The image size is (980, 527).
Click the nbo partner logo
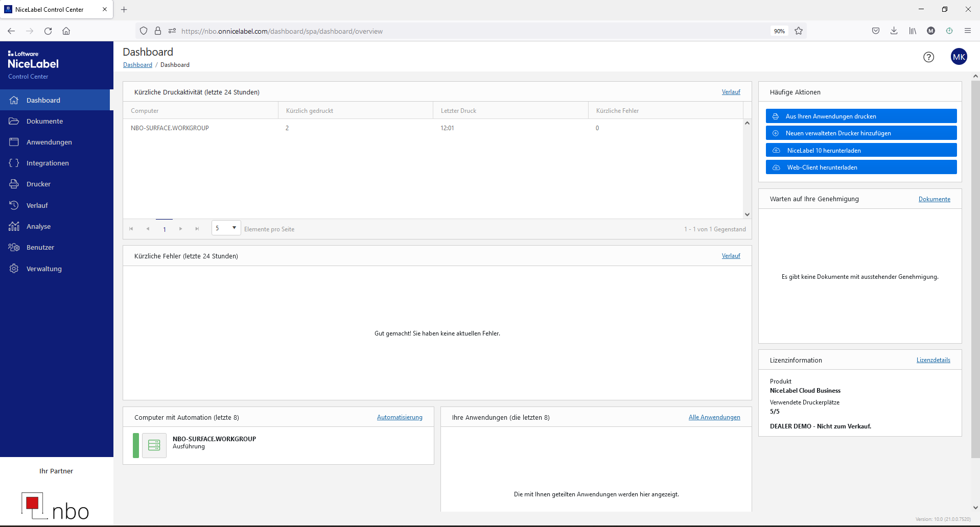[x=55, y=506]
